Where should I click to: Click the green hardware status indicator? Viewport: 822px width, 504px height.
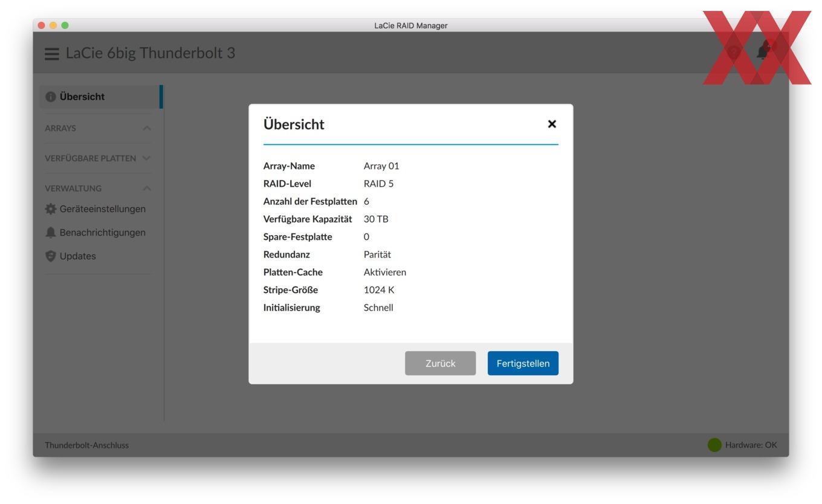714,445
